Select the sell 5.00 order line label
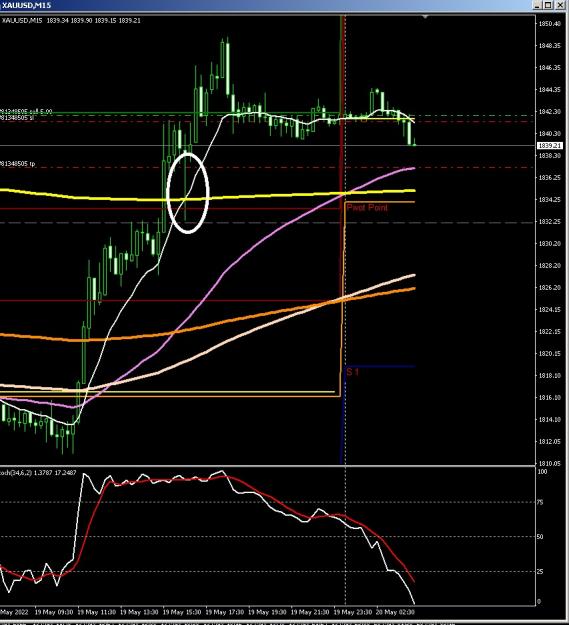 click(26, 111)
